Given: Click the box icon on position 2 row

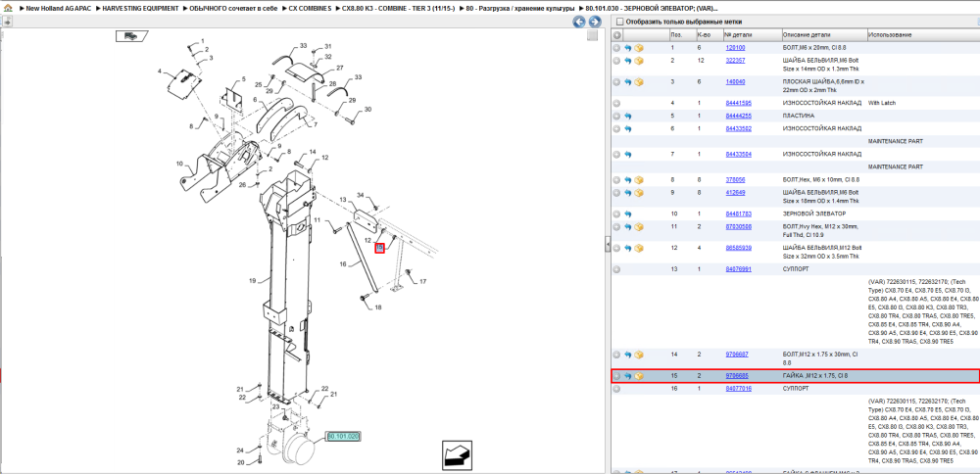Looking at the screenshot, I should pos(639,61).
